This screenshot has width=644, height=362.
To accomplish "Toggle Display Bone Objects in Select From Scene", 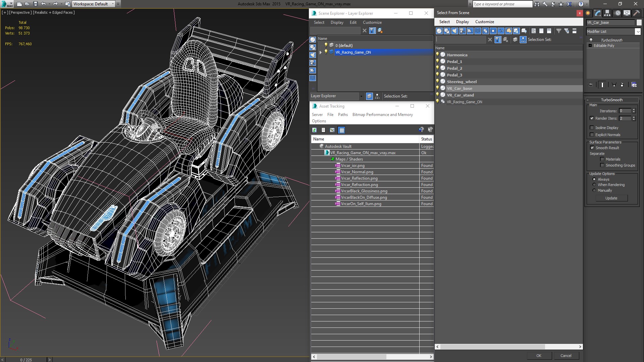I will (501, 31).
